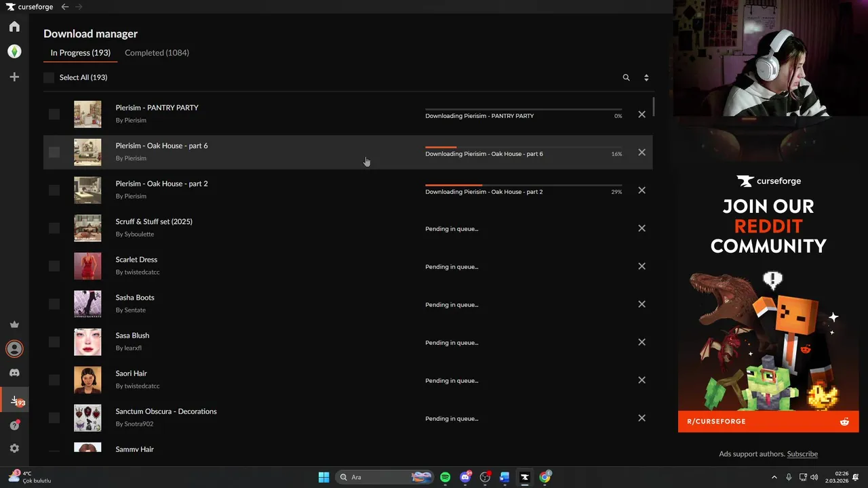Tick checkbox for Scarlet Dress
Viewport: 868px width, 488px height.
[x=54, y=266]
